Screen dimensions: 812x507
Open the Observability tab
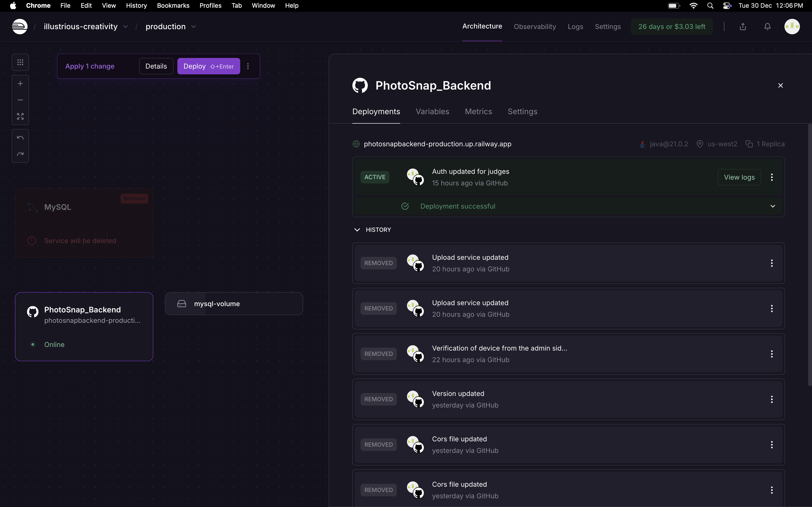[535, 27]
